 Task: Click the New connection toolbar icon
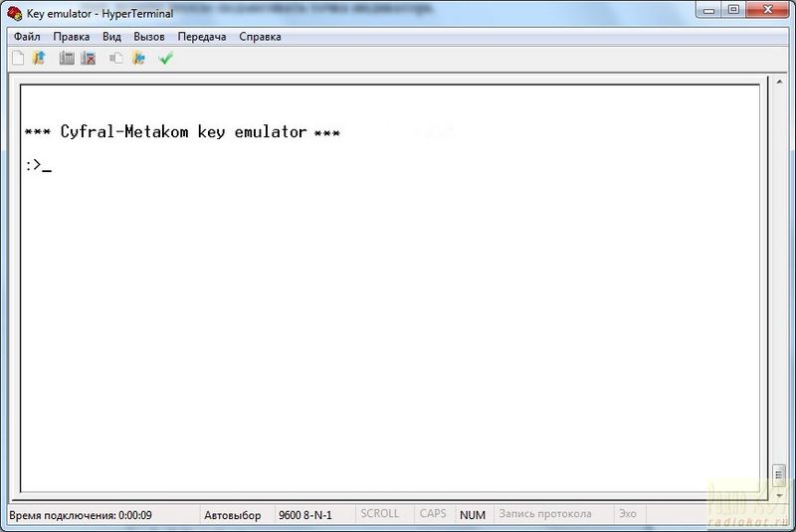[x=18, y=59]
